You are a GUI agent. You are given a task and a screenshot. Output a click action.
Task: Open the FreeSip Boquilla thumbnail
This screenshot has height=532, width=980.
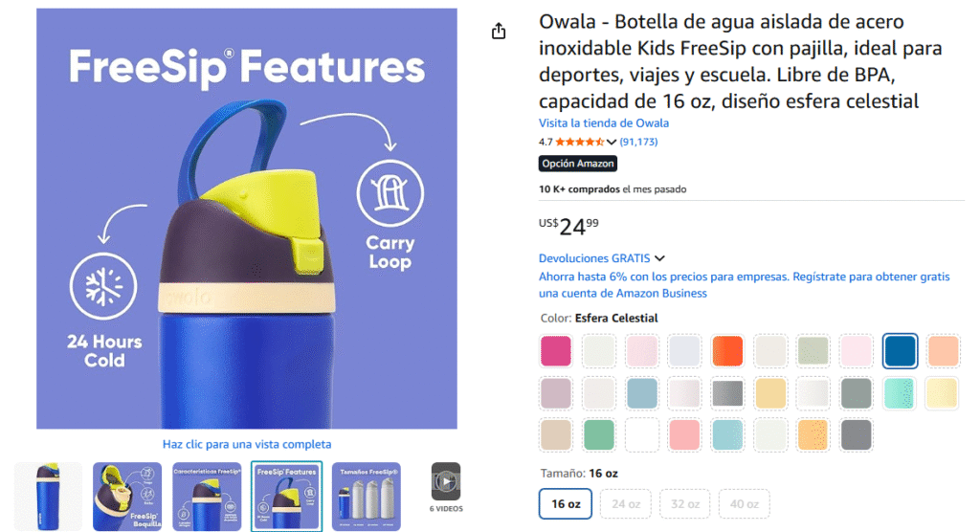[127, 496]
